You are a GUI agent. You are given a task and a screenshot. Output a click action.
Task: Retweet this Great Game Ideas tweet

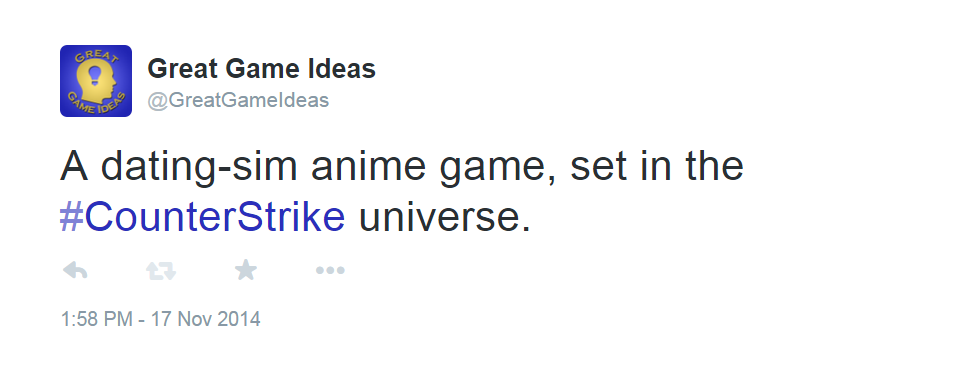coord(161,270)
